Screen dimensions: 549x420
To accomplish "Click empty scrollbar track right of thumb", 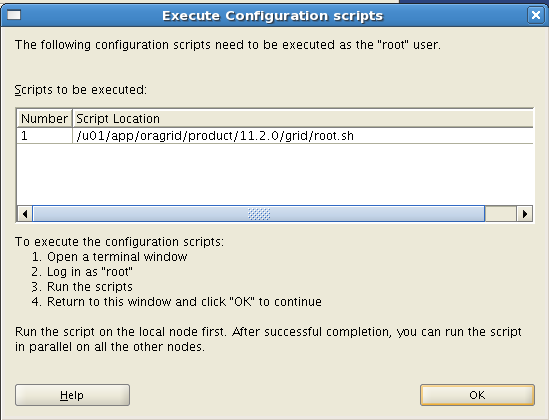I will (x=501, y=214).
